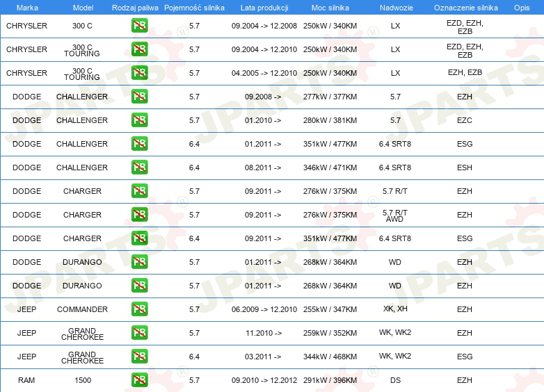This screenshot has width=544, height=392.
Task: Click the fuel icon in the Chrysler 300 C 12.2008 row
Action: (x=139, y=26)
